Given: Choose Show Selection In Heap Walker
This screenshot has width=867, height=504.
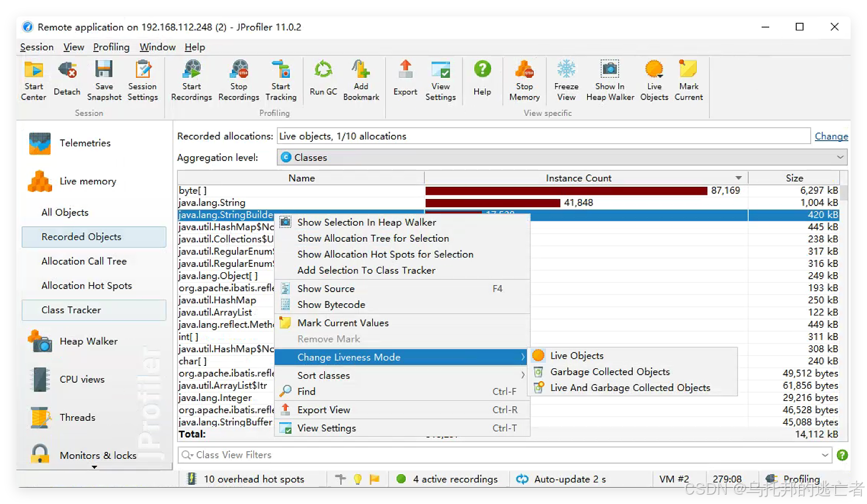Looking at the screenshot, I should click(x=402, y=222).
